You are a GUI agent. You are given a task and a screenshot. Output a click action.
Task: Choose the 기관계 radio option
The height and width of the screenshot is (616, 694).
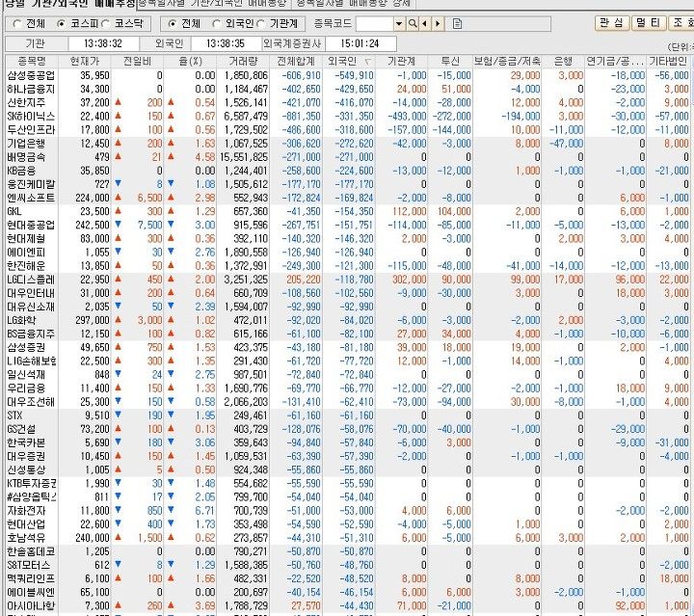(x=260, y=24)
